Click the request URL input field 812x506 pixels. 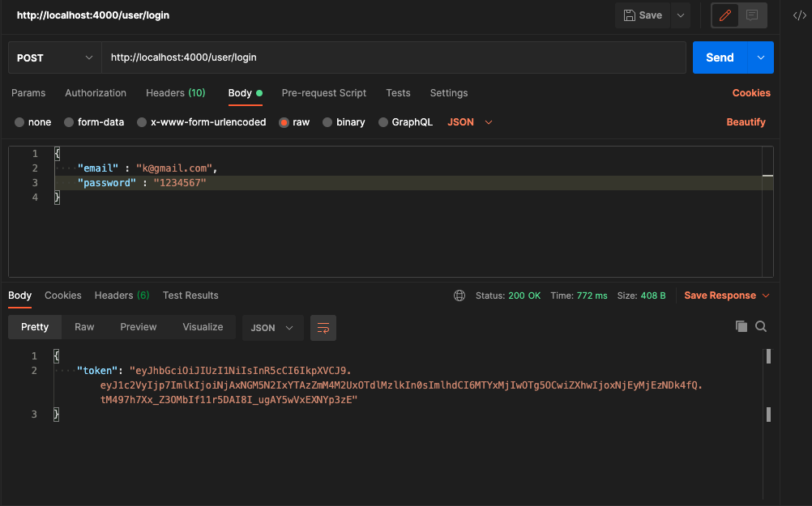point(394,57)
